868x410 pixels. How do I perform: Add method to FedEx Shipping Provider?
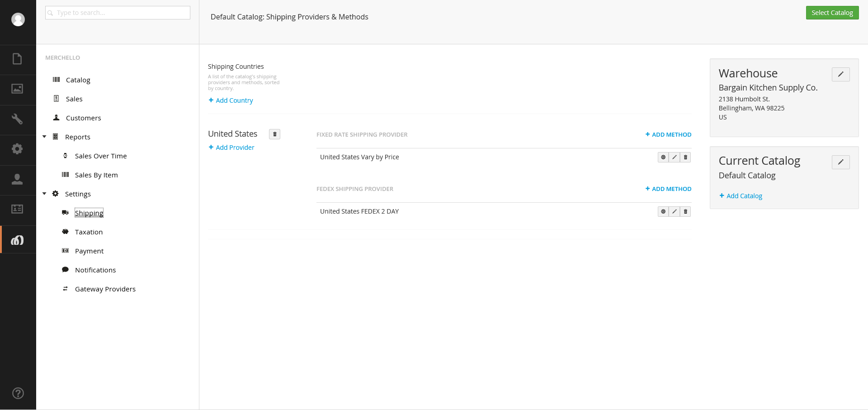[x=668, y=189]
